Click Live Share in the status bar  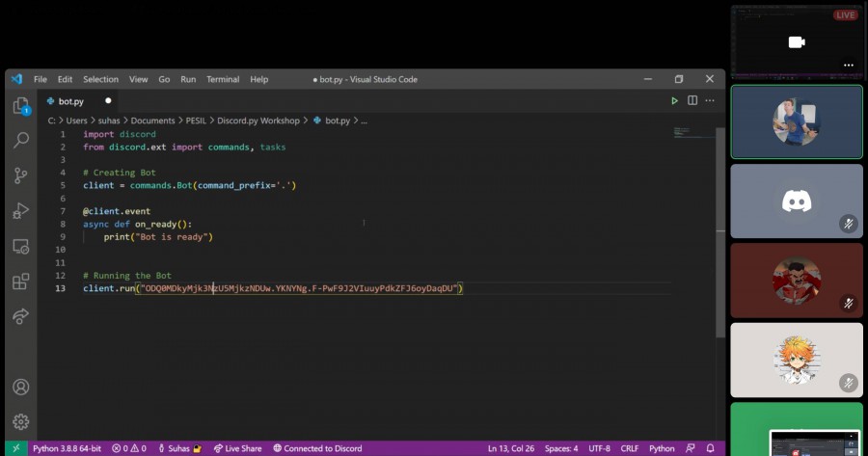click(x=237, y=448)
